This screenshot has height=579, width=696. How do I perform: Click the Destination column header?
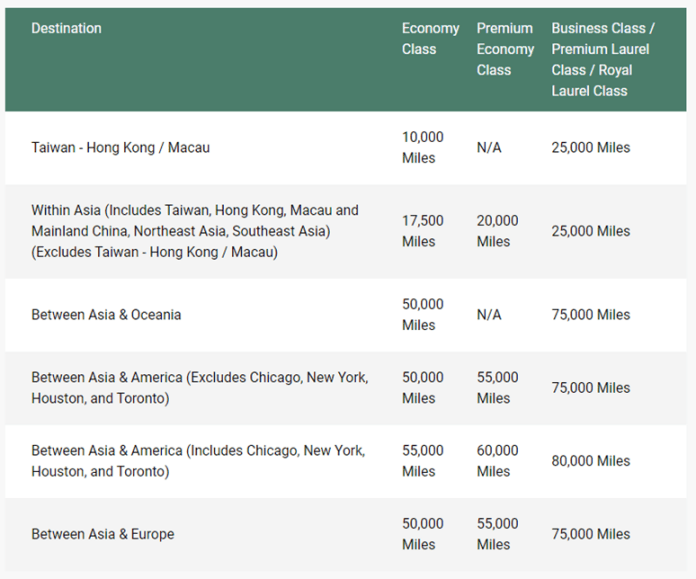tap(66, 28)
